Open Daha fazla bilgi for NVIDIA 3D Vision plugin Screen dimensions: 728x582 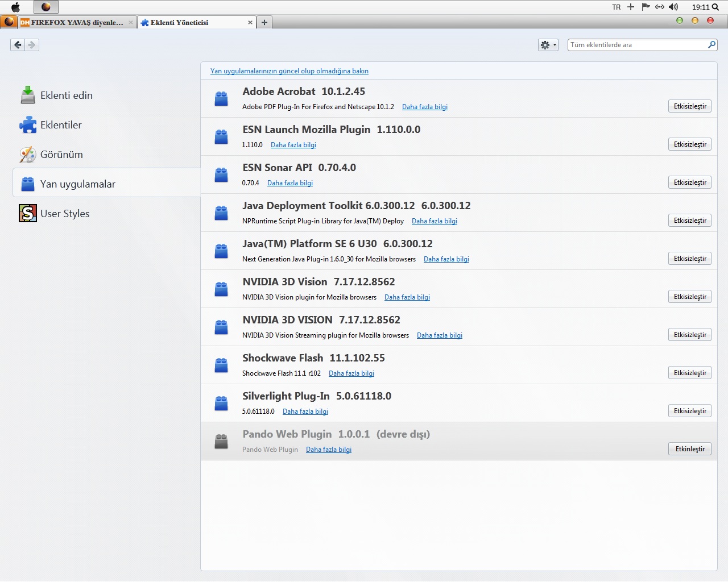tap(407, 297)
